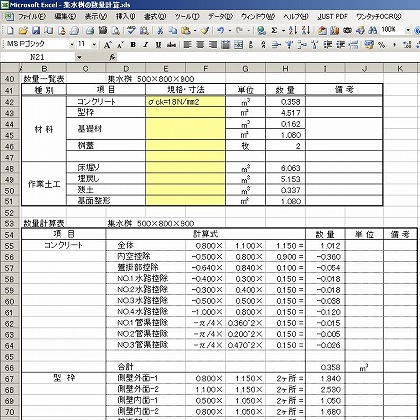Click the Undo arrow icon

pos(220,31)
